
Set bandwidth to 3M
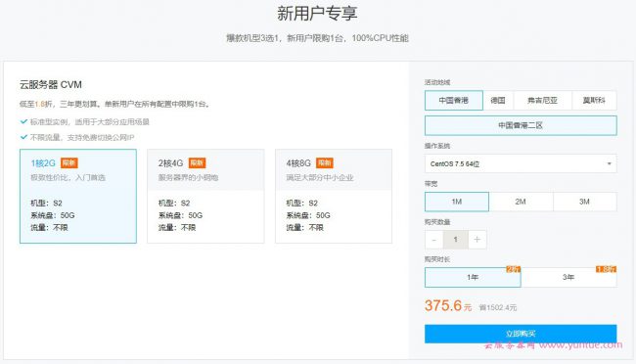(584, 202)
